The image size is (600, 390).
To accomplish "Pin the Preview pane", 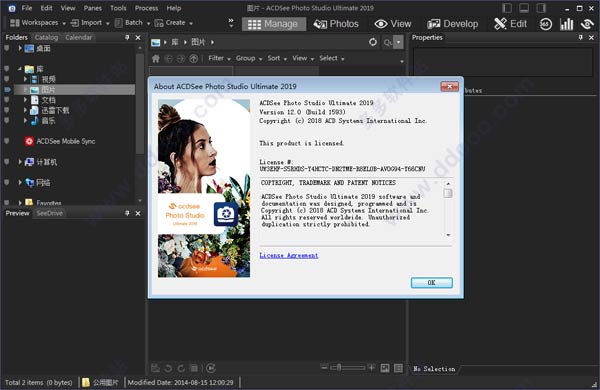I will [x=127, y=213].
